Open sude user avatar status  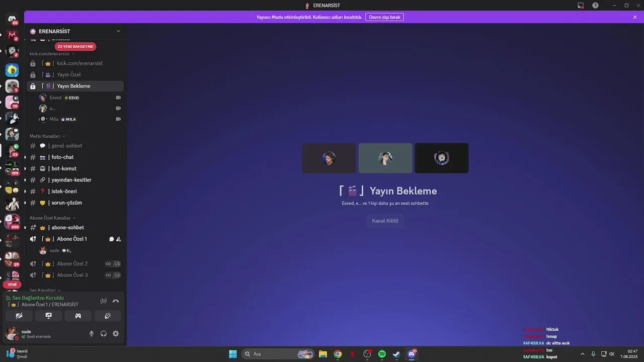pos(12,333)
